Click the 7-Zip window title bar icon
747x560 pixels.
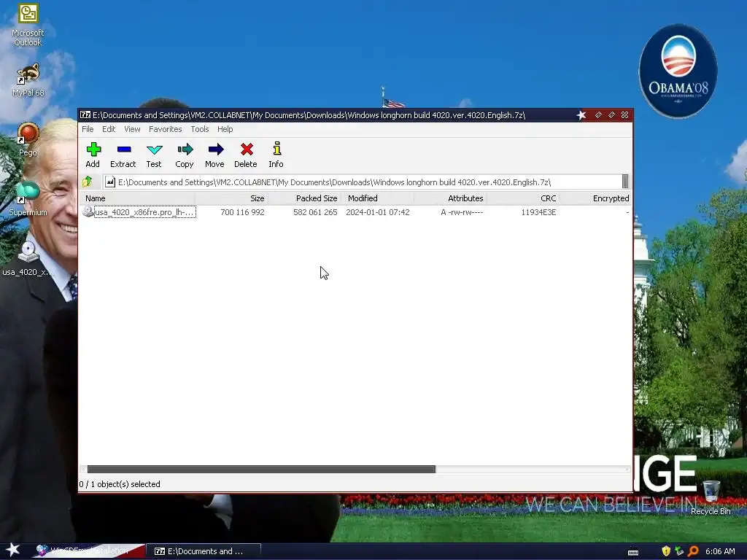(x=85, y=114)
